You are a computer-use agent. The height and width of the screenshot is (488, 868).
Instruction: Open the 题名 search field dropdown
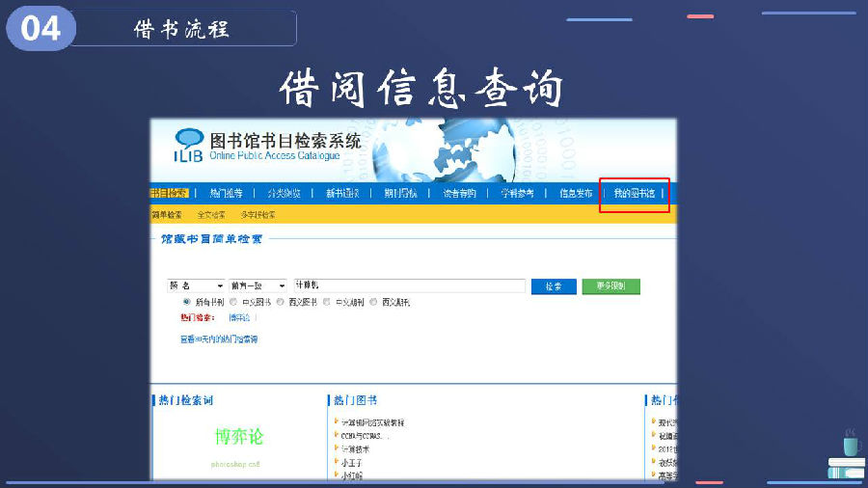[196, 286]
